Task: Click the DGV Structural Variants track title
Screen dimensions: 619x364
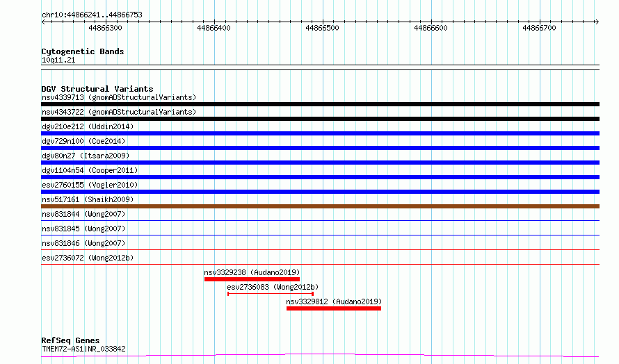Action: (97, 89)
